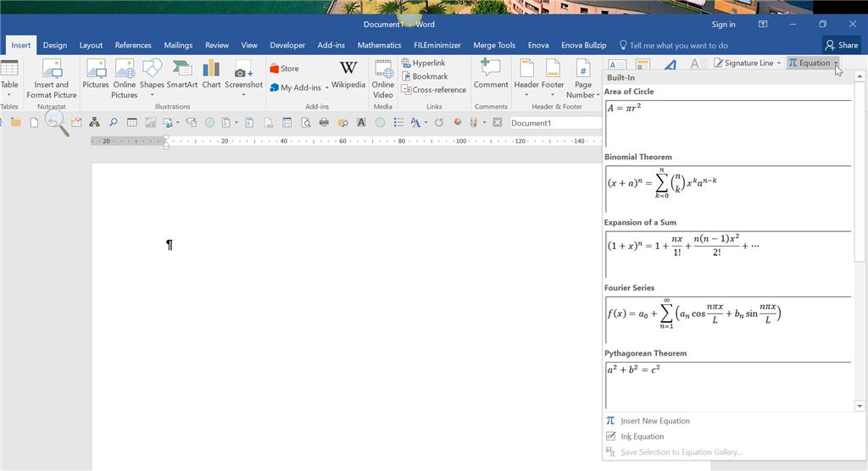Click the bulleted list icon in quick toolbar
This screenshot has width=868, height=471.
pos(398,123)
